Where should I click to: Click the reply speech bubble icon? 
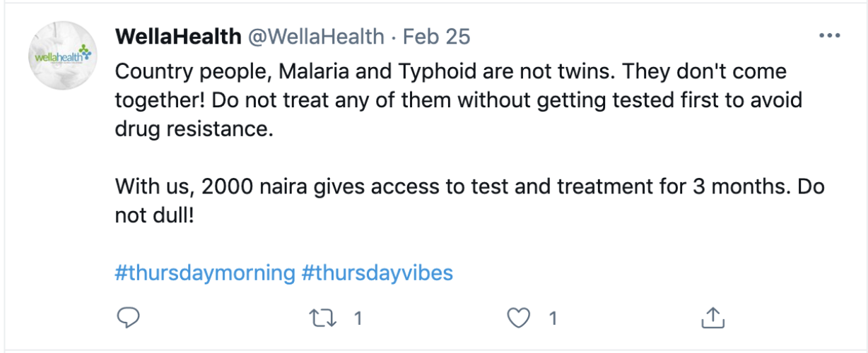point(128,318)
